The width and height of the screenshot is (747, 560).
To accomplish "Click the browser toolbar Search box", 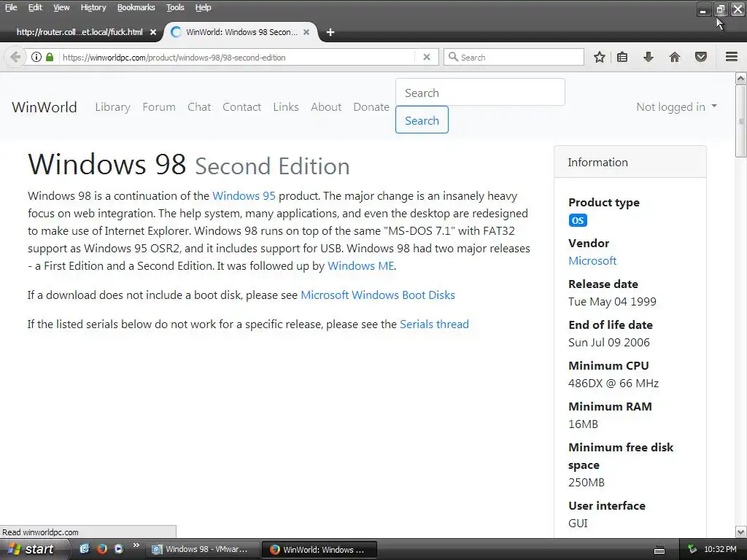I will 514,57.
